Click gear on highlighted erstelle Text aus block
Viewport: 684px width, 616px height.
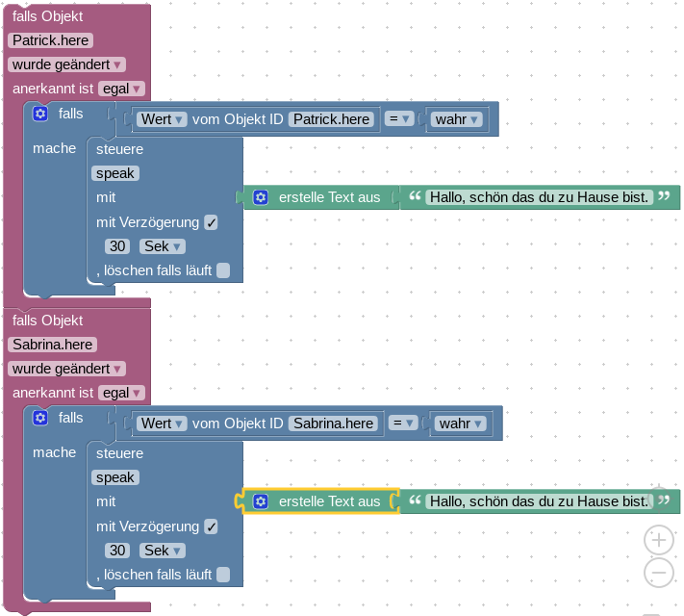261,501
